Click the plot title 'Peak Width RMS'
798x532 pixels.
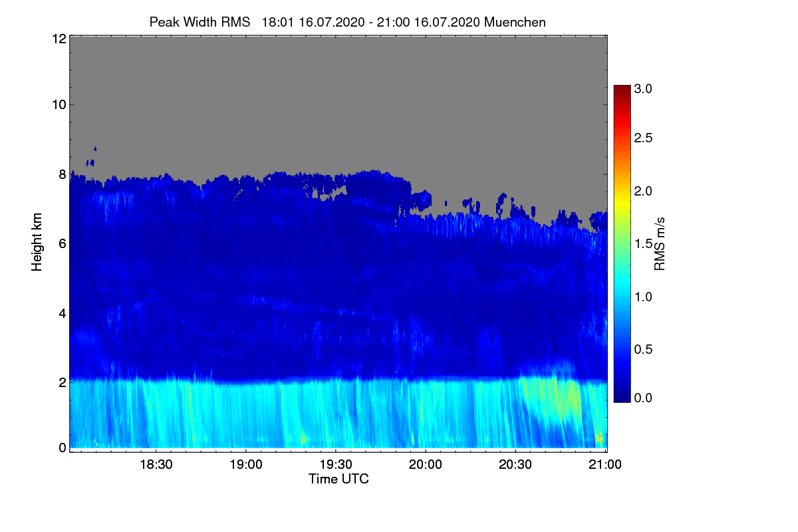pos(200,22)
